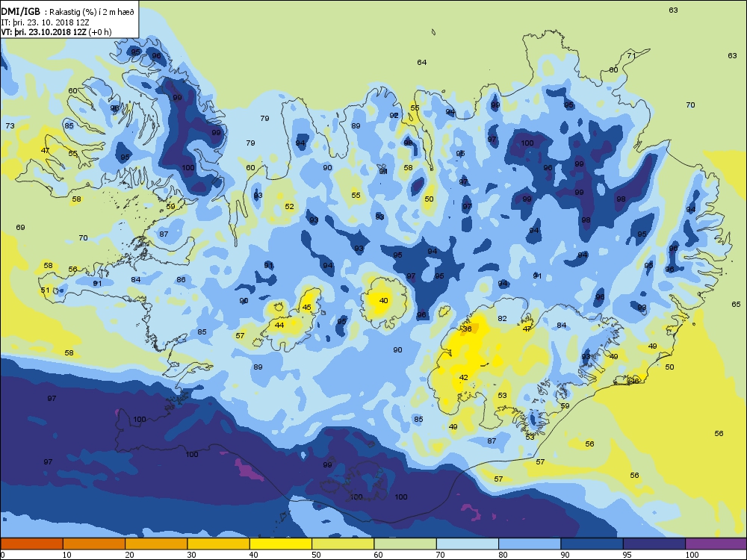Select the 10–20 orange legend swatch
The height and width of the screenshot is (560, 747).
point(94,544)
